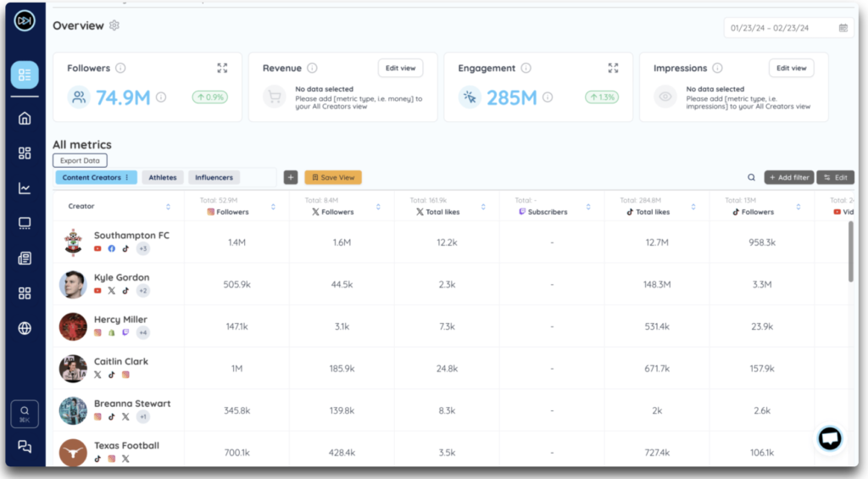Screen dimensions: 868x479
Task: Click the app logo at sidebar top
Action: pos(25,21)
